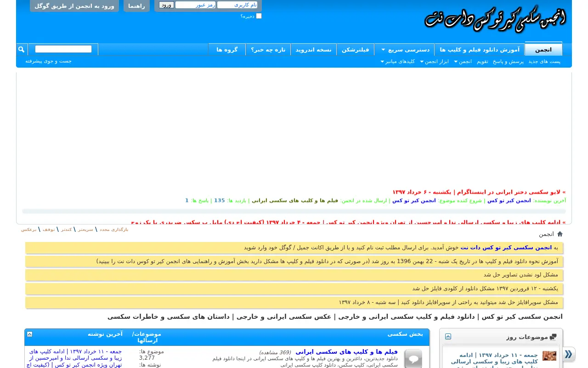588x368 pixels.
Task: Collapse the موضوعات روز sidebar block
Action: [448, 337]
